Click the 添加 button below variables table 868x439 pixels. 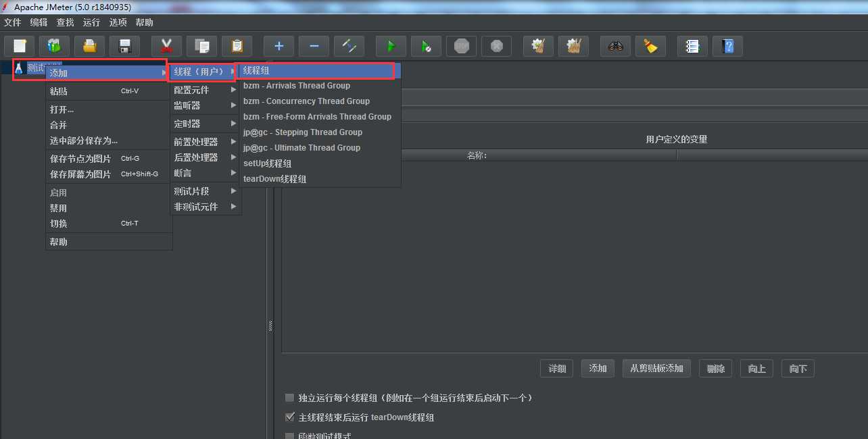pyautogui.click(x=598, y=369)
